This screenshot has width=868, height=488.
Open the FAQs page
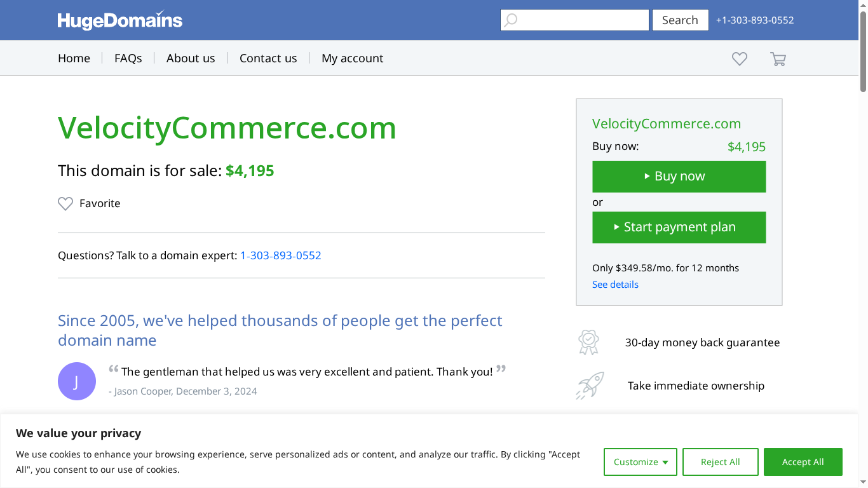point(128,58)
